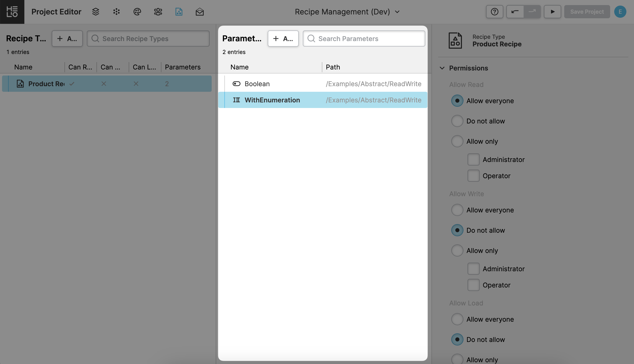Select 'Do not allow' under Allow Read
The height and width of the screenshot is (364, 634).
pyautogui.click(x=457, y=121)
